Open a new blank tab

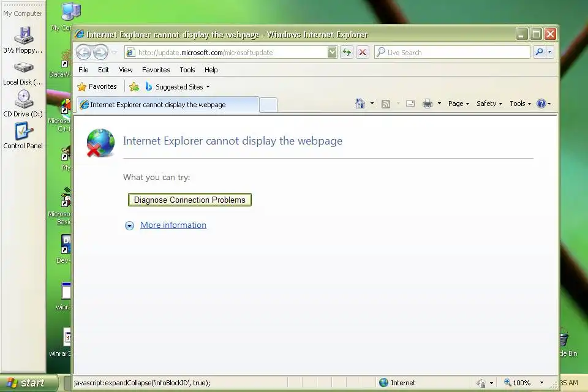268,105
